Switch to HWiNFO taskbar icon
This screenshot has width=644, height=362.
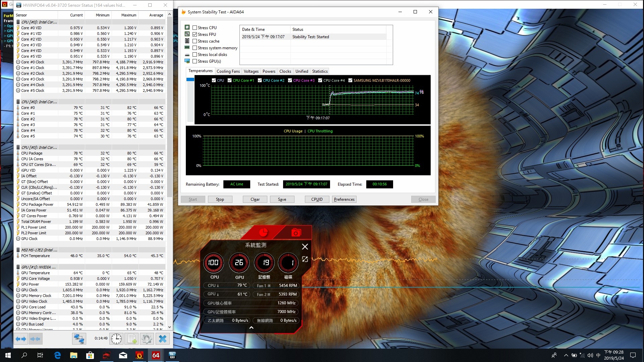pyautogui.click(x=172, y=355)
